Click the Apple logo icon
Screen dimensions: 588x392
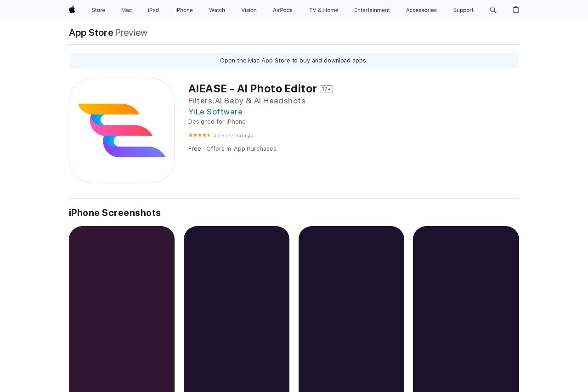coord(72,10)
